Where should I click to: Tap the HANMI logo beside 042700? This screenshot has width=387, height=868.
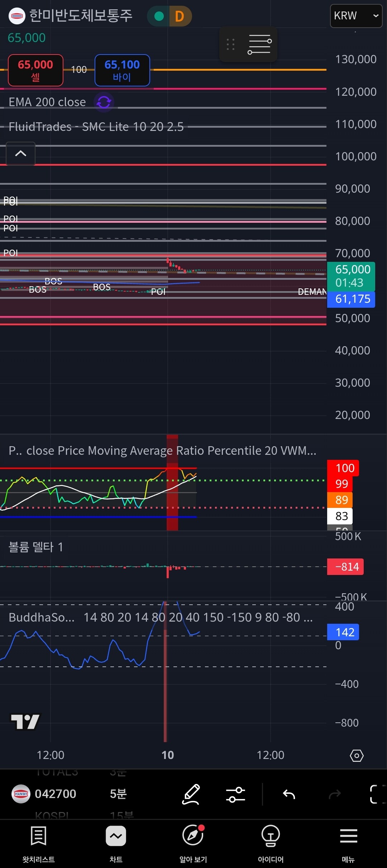click(21, 794)
